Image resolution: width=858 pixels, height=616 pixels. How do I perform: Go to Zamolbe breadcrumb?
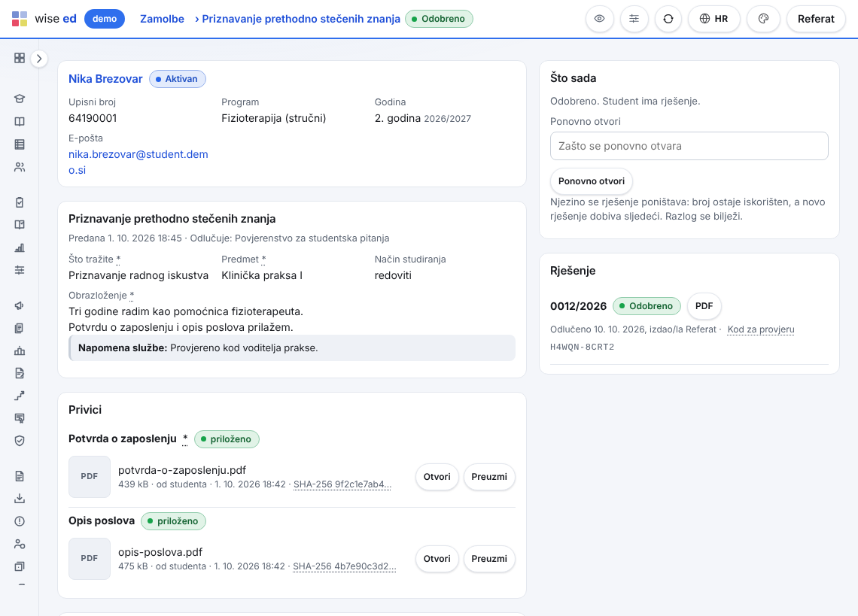[x=162, y=19]
